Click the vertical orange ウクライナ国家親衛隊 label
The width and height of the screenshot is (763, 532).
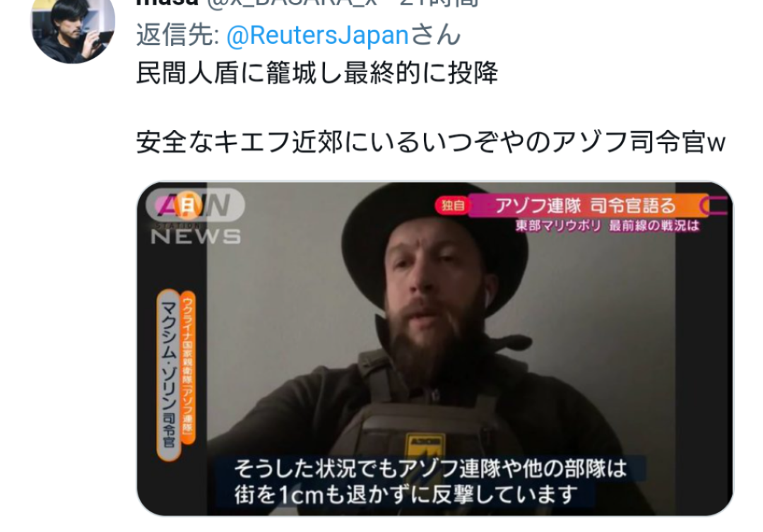188,367
